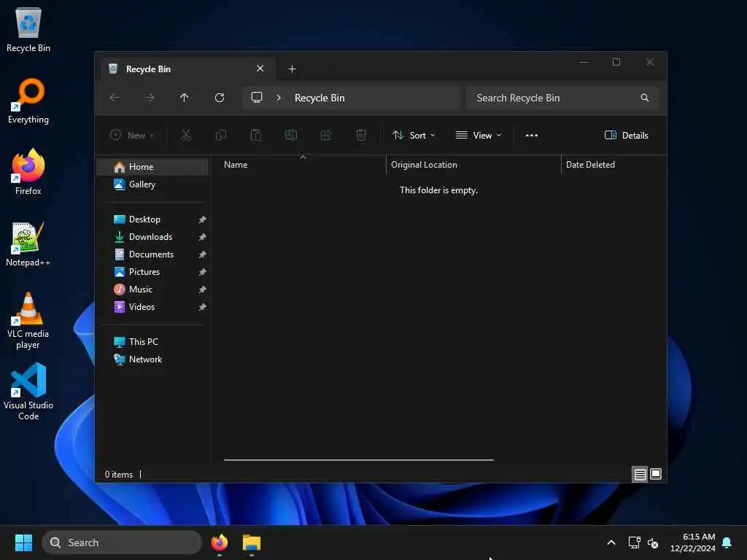Add a new Explorer tab

292,69
